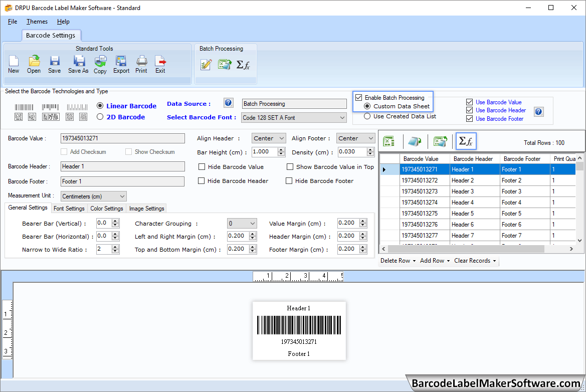Click the application logo in title bar
This screenshot has height=392, width=586.
point(8,8)
